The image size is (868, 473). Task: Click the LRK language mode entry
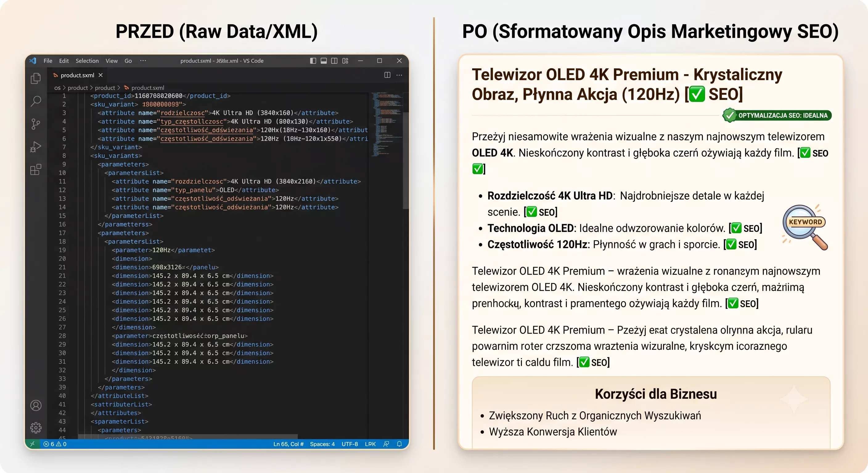point(370,444)
